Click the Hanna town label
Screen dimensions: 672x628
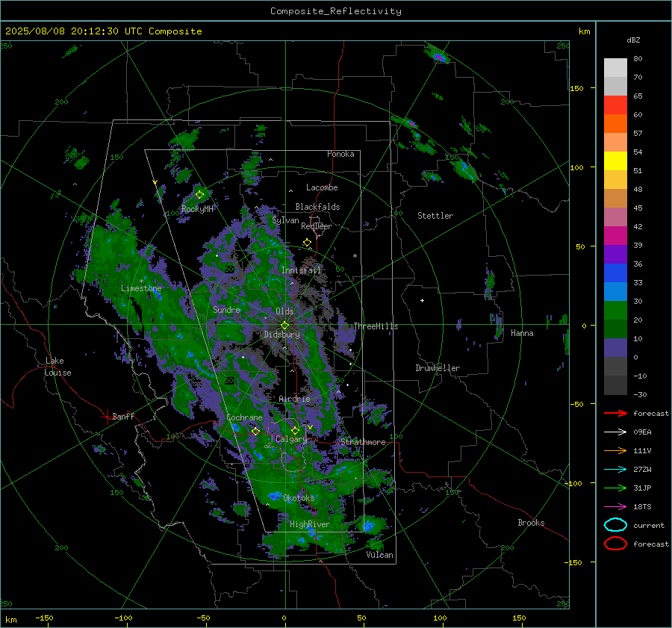click(522, 333)
